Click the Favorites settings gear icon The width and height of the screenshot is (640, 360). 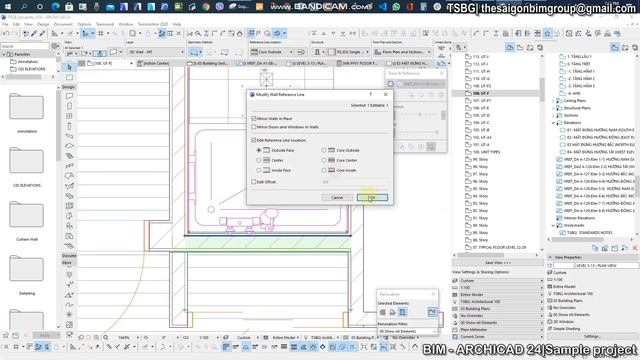coord(56,46)
